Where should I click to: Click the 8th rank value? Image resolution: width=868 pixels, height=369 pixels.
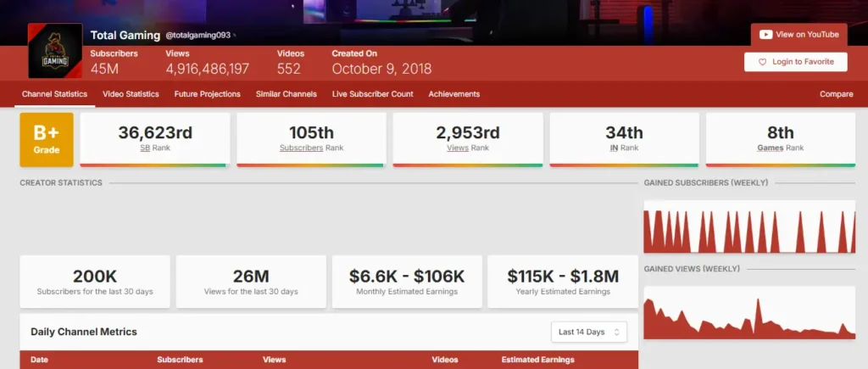pos(781,133)
